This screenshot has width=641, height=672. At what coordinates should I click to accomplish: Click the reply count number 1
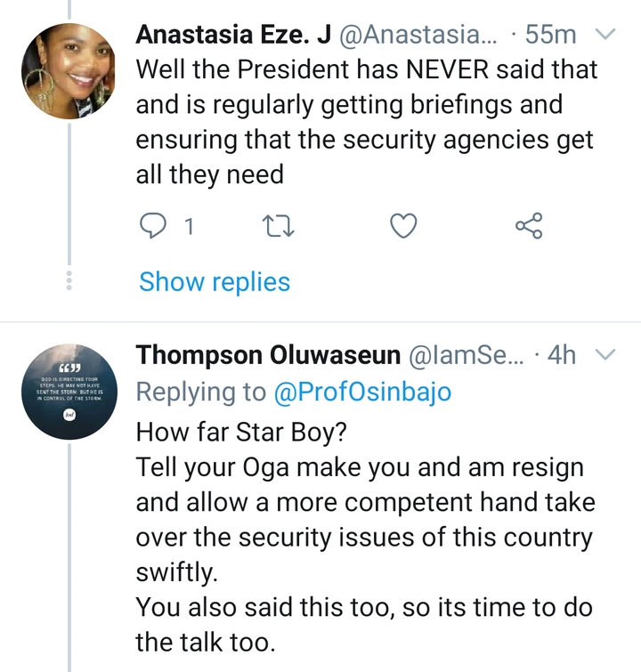pyautogui.click(x=188, y=228)
